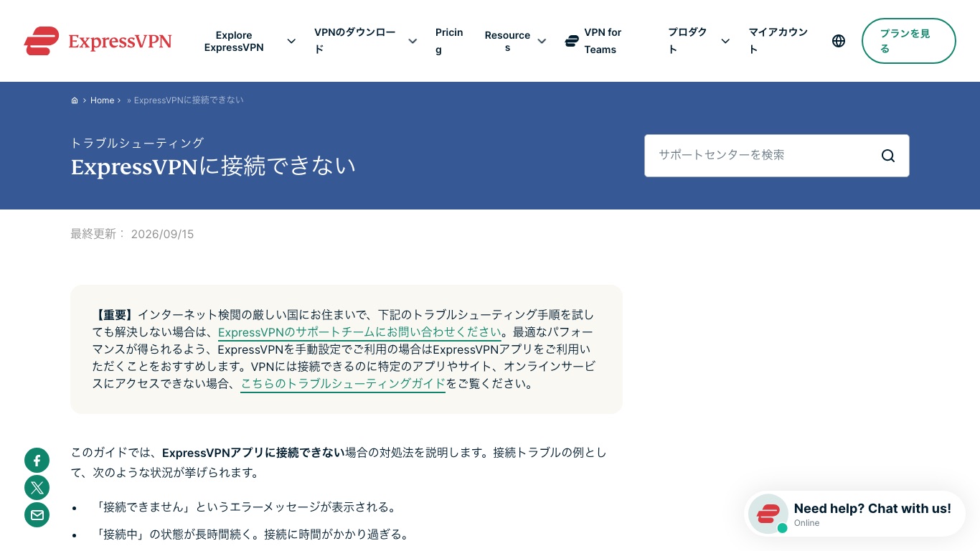Click the トラブルシューティング category label

pyautogui.click(x=137, y=143)
